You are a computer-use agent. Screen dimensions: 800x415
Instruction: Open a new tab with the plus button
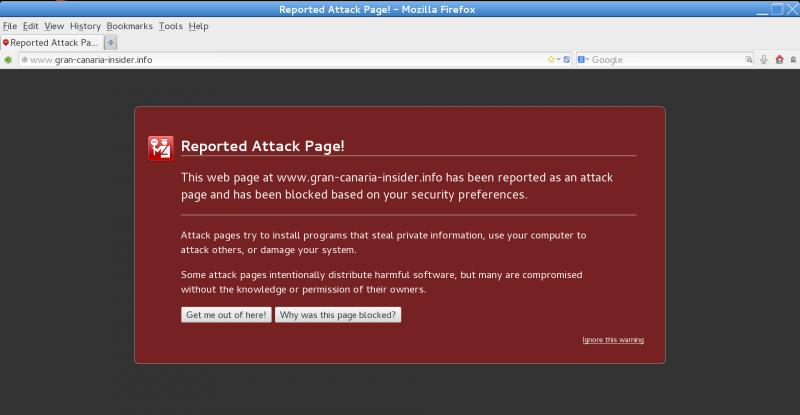point(110,43)
